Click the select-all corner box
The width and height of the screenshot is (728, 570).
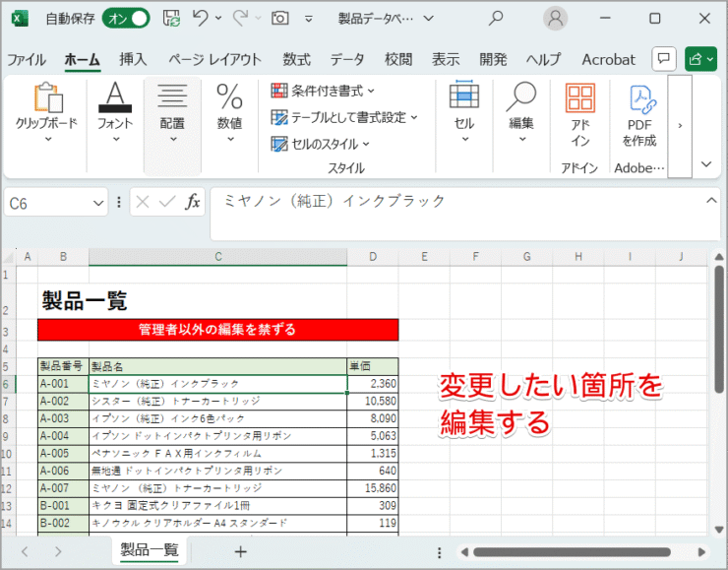9,257
